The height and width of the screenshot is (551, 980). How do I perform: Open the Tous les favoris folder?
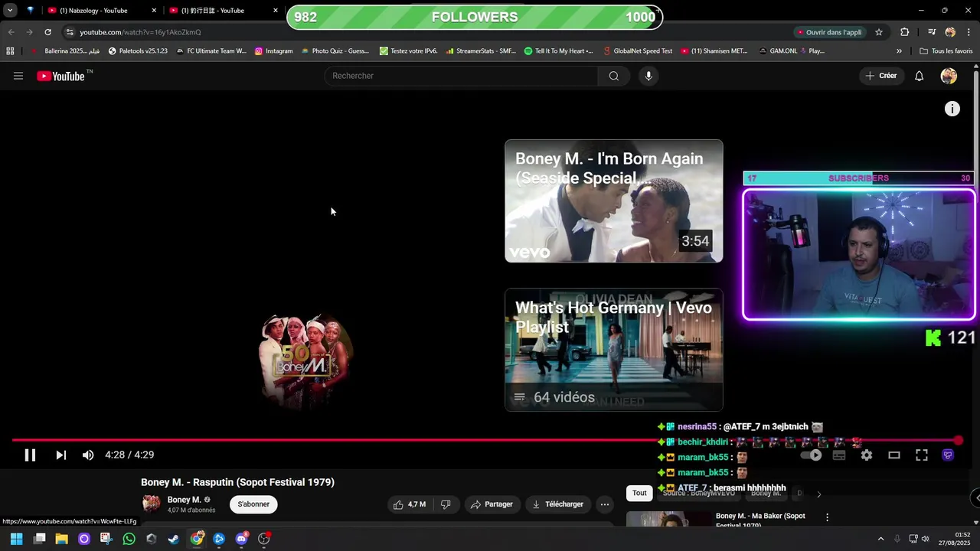pos(946,51)
